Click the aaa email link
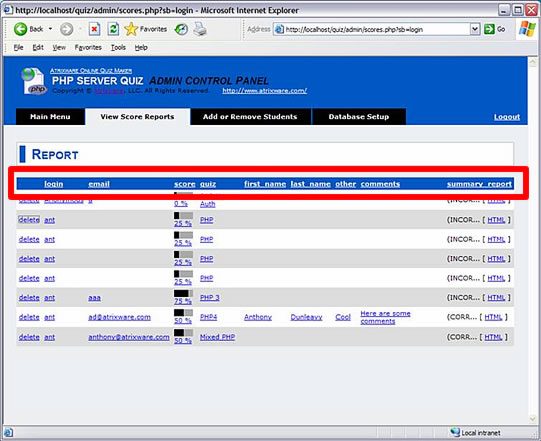Viewport: 541px width, 441px height. click(94, 297)
